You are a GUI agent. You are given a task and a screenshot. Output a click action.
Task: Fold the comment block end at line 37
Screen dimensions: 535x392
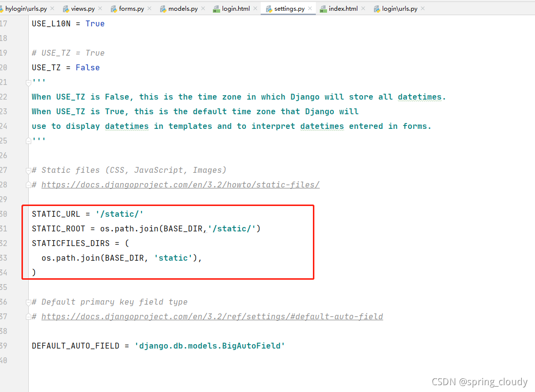click(x=29, y=317)
